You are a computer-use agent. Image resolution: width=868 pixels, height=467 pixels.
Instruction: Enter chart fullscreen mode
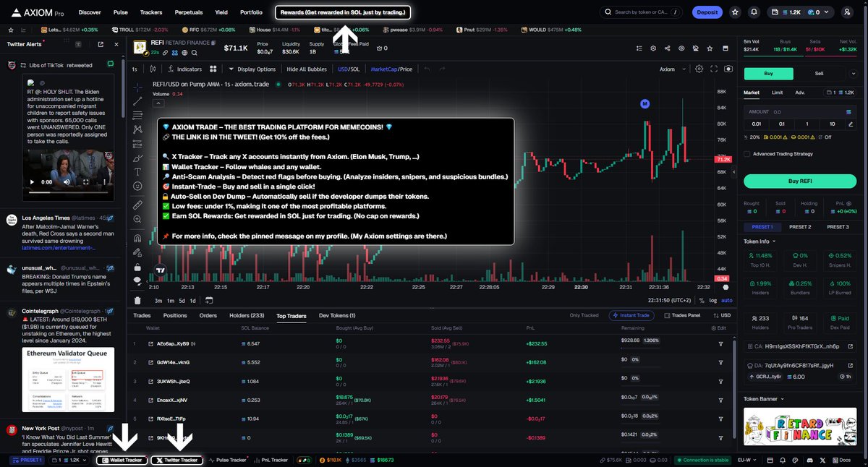[x=713, y=69]
